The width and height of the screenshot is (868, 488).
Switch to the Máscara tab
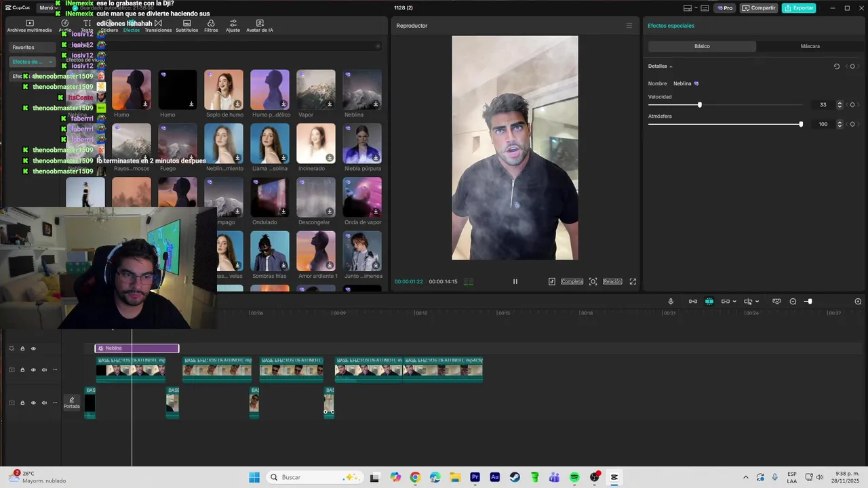(x=810, y=46)
